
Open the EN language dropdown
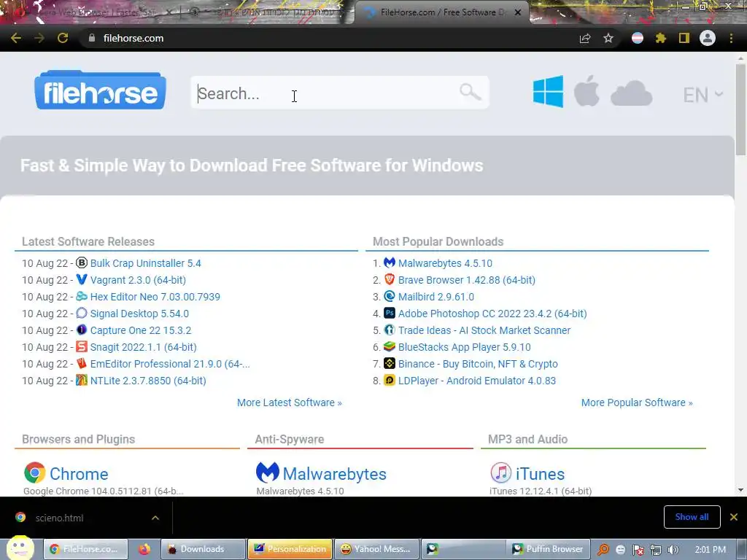(703, 95)
